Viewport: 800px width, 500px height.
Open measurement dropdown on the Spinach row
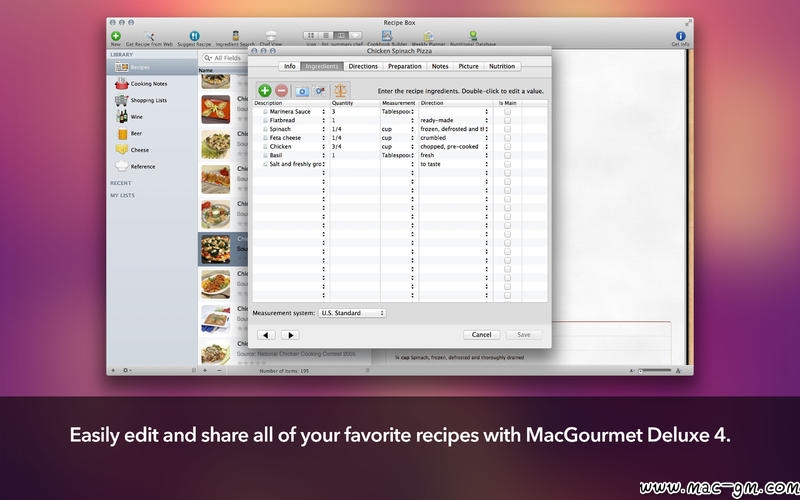point(413,129)
